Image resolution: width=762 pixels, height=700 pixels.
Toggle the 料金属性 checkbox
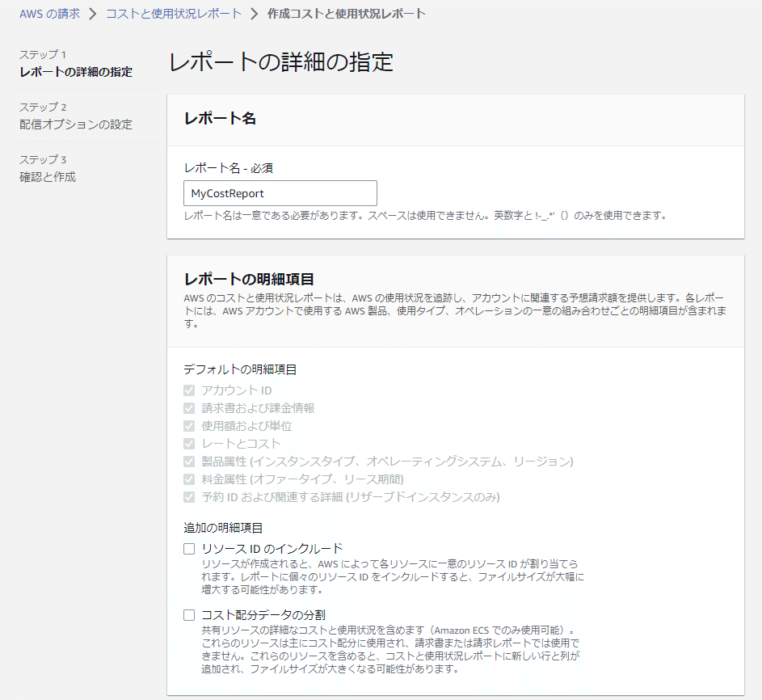click(189, 480)
